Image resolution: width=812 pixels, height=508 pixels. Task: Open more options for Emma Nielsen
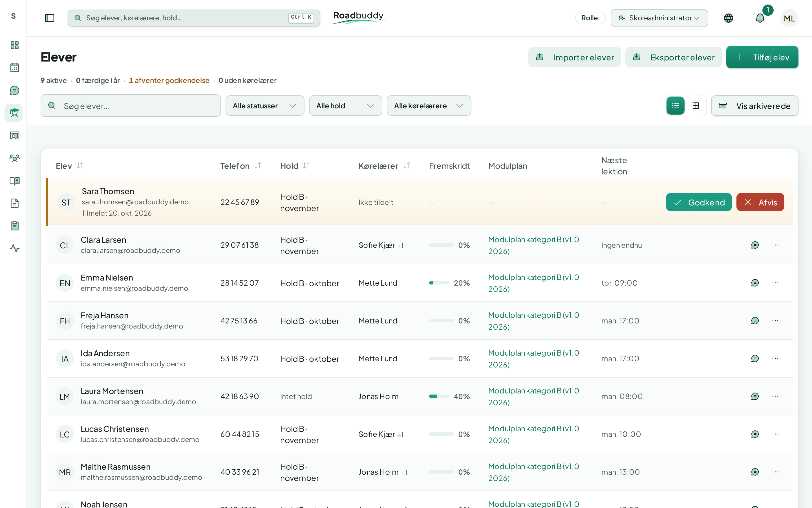click(x=775, y=283)
